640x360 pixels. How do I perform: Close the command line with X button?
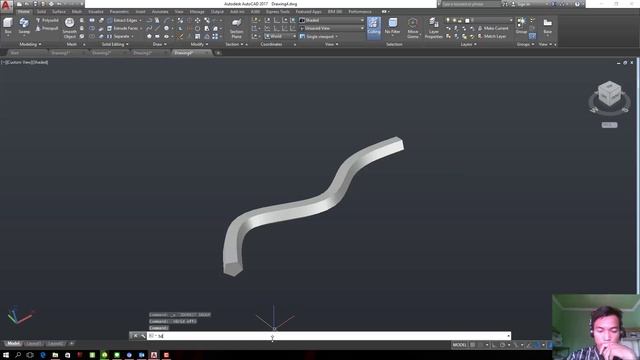(x=136, y=336)
